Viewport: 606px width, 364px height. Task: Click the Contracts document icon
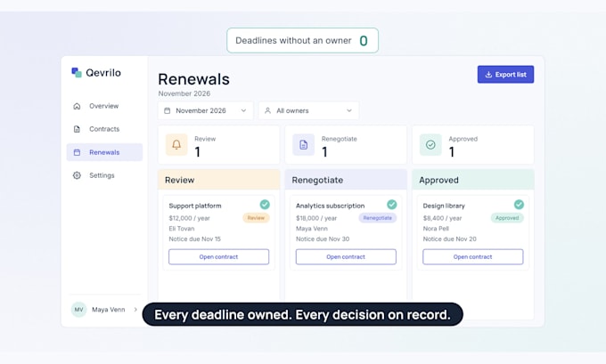click(x=77, y=129)
